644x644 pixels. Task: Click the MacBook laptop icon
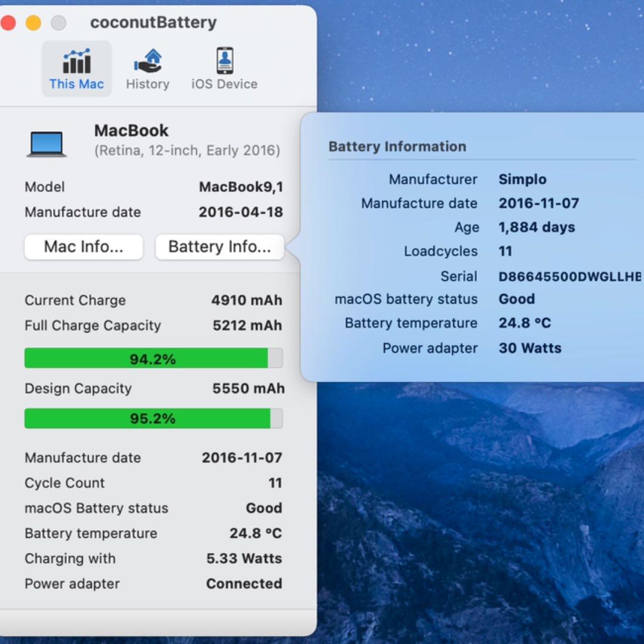pos(47,144)
